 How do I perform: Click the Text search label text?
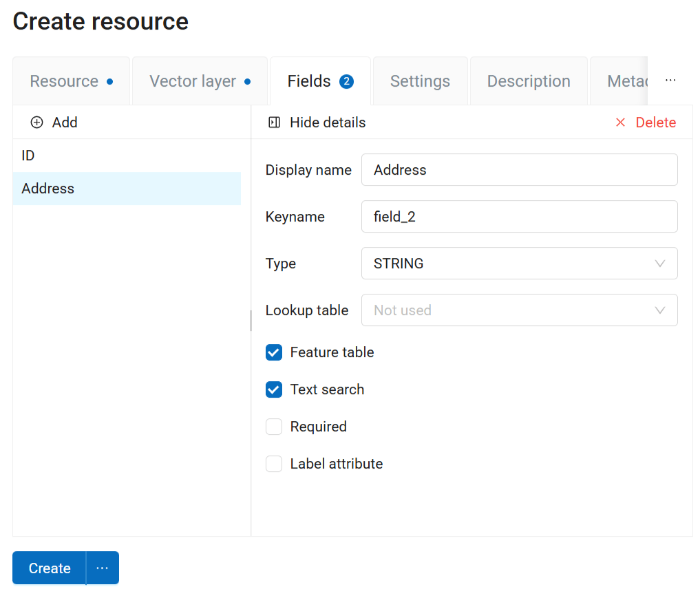tap(327, 389)
